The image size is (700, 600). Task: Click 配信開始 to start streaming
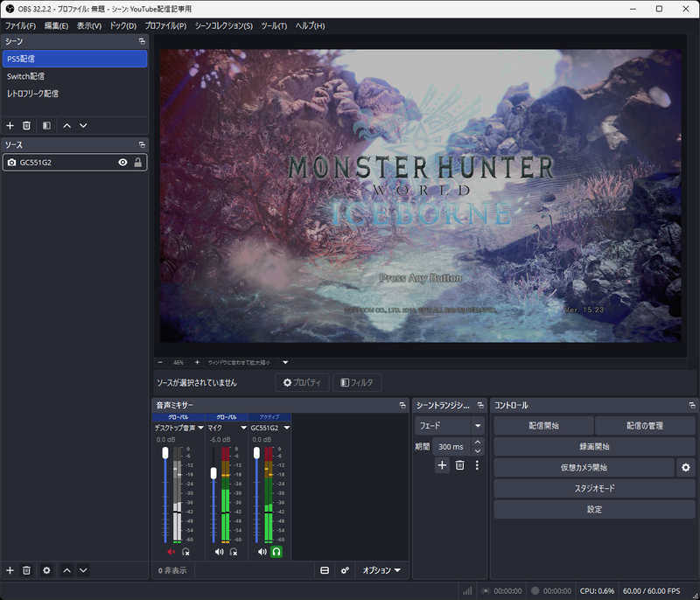543,426
